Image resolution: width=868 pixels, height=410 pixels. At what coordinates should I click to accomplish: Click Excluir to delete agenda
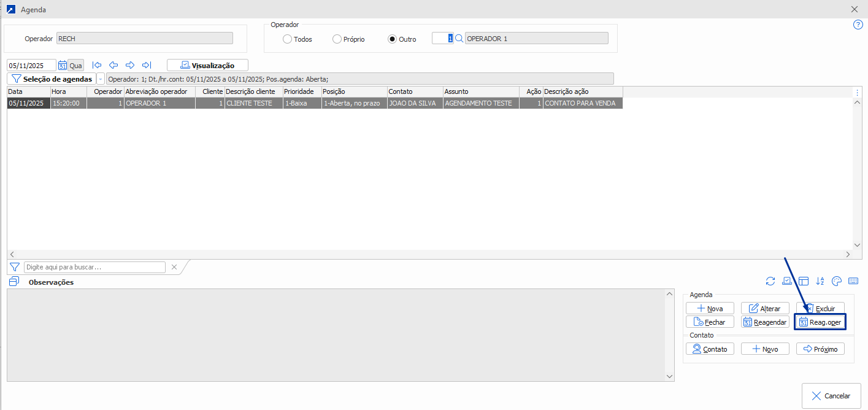point(820,308)
